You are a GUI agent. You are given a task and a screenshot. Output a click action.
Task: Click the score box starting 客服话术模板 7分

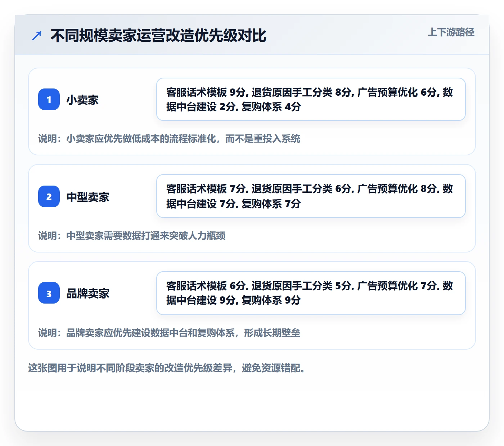click(311, 196)
